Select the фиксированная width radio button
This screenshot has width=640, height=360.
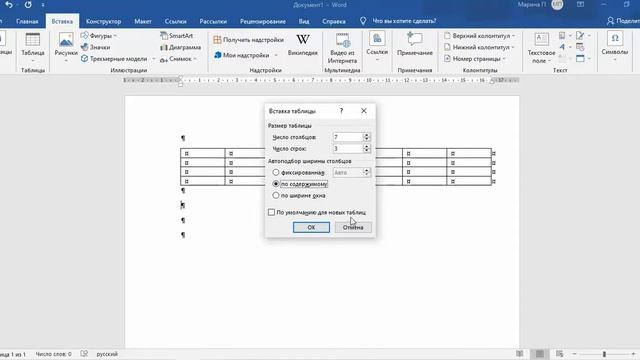point(276,173)
